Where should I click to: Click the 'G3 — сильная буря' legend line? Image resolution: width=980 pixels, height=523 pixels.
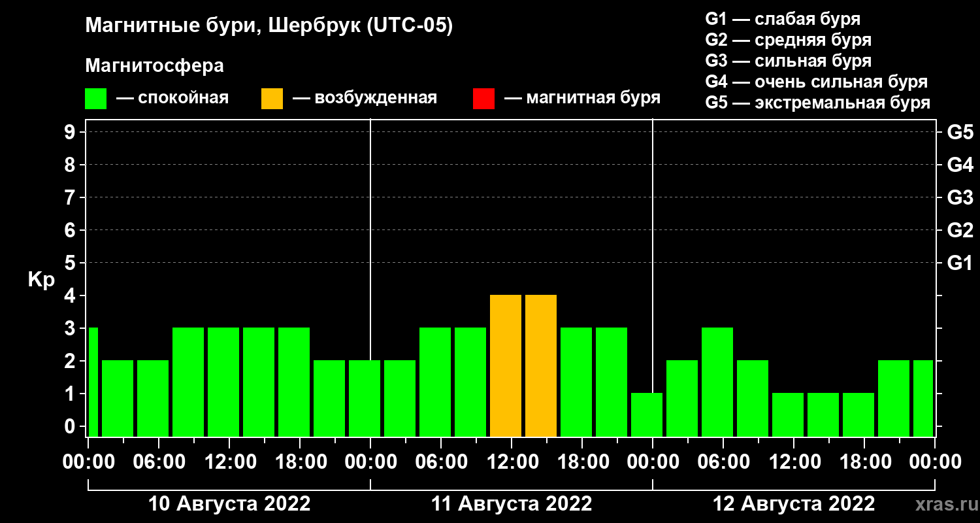pos(788,61)
